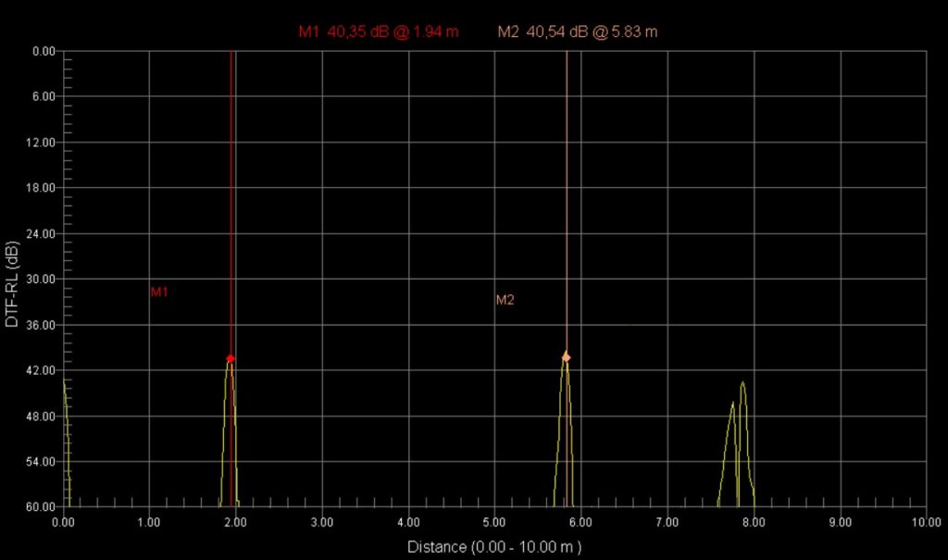948x560 pixels.
Task: Click the 5.00 tick label on the distance axis
Action: 494,523
